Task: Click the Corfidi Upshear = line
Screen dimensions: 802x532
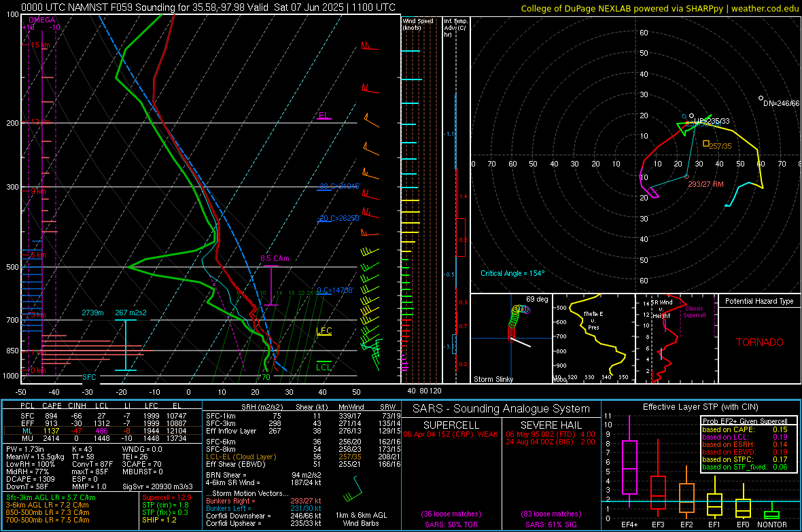Action: point(264,523)
